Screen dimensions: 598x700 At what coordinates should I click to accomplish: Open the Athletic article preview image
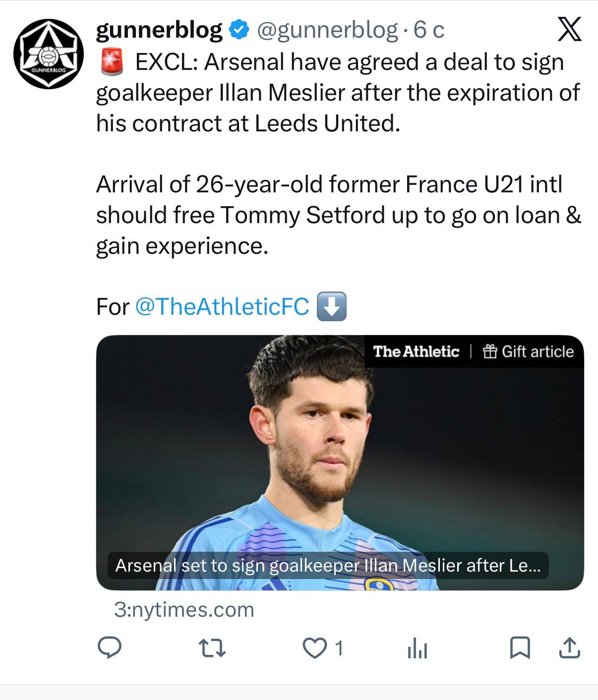[340, 463]
